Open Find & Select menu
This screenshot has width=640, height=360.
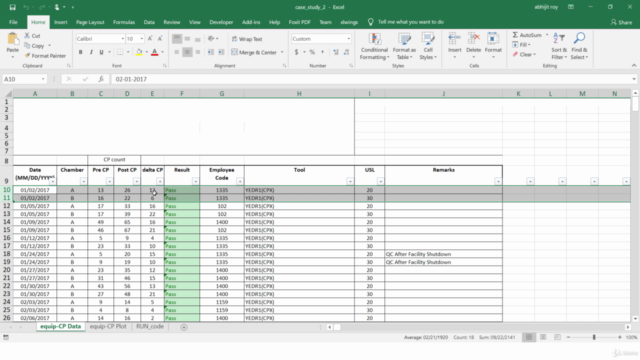pos(579,46)
